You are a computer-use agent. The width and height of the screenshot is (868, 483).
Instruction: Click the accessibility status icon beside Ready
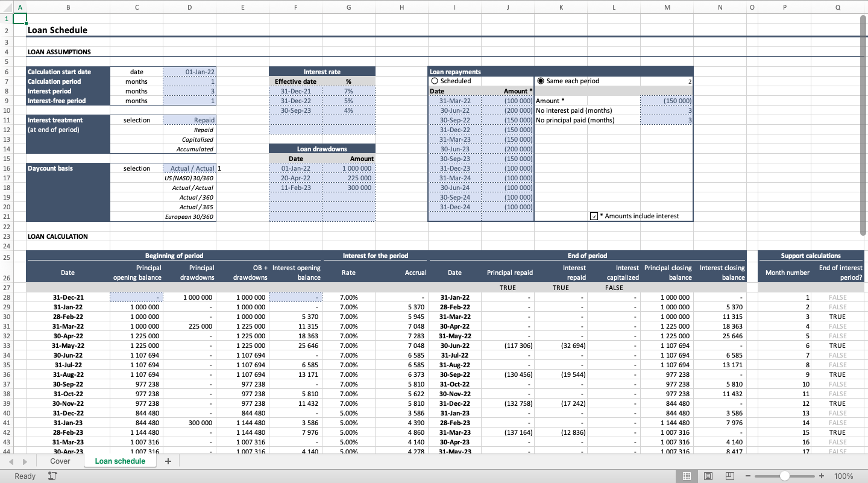(52, 476)
